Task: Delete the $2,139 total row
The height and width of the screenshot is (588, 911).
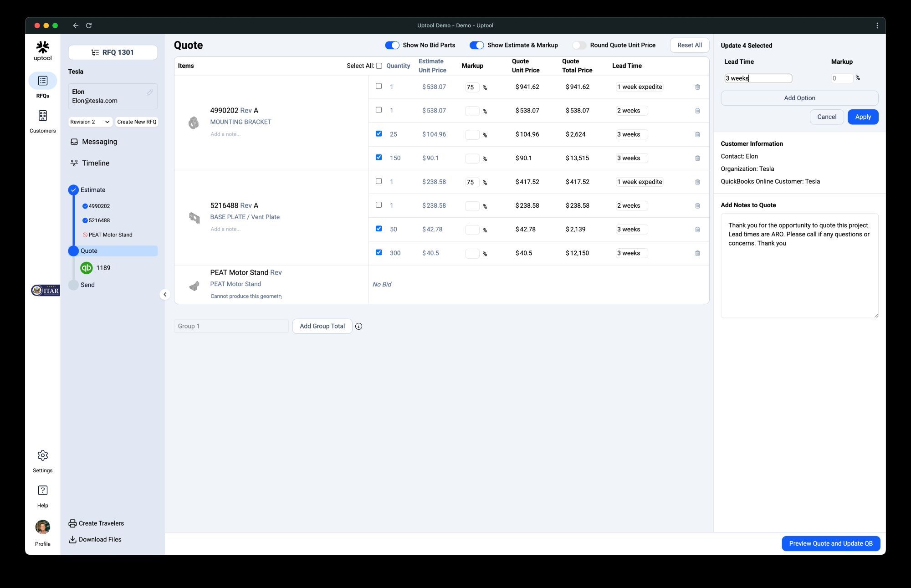Action: pos(697,230)
